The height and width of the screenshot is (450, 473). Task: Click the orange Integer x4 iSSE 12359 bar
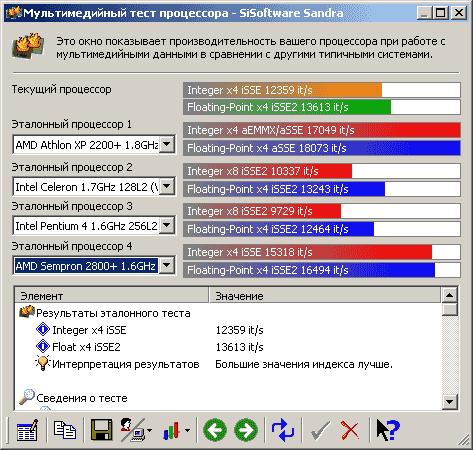[322, 90]
